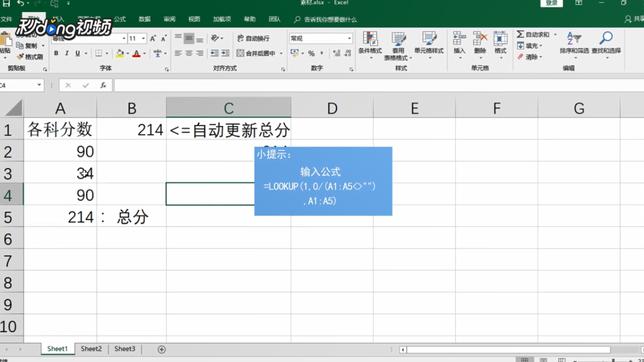Viewport: 644px width, 362px height.
Task: Click the Bold formatting icon
Action: click(56, 53)
